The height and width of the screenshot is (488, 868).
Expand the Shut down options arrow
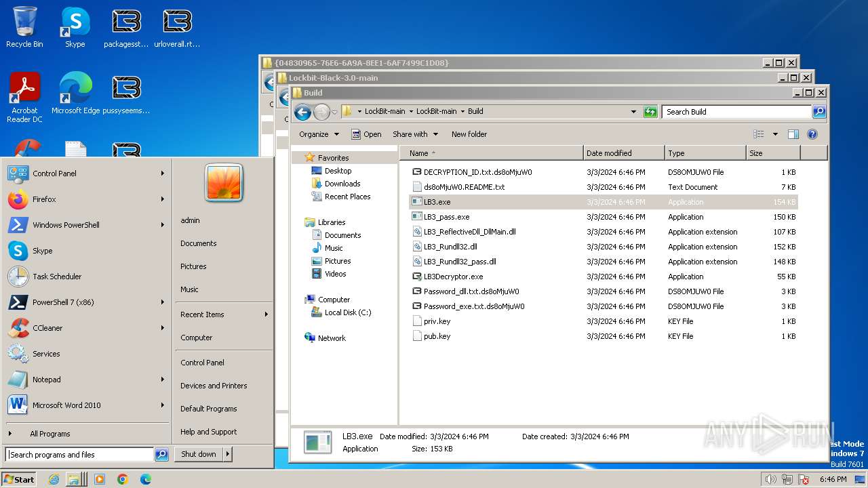click(227, 454)
